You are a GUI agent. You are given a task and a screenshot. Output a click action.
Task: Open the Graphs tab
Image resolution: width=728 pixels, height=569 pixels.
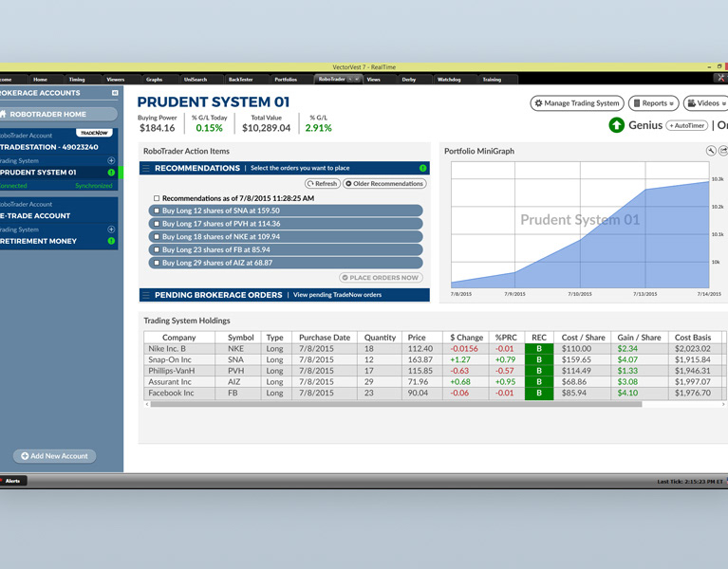click(154, 80)
